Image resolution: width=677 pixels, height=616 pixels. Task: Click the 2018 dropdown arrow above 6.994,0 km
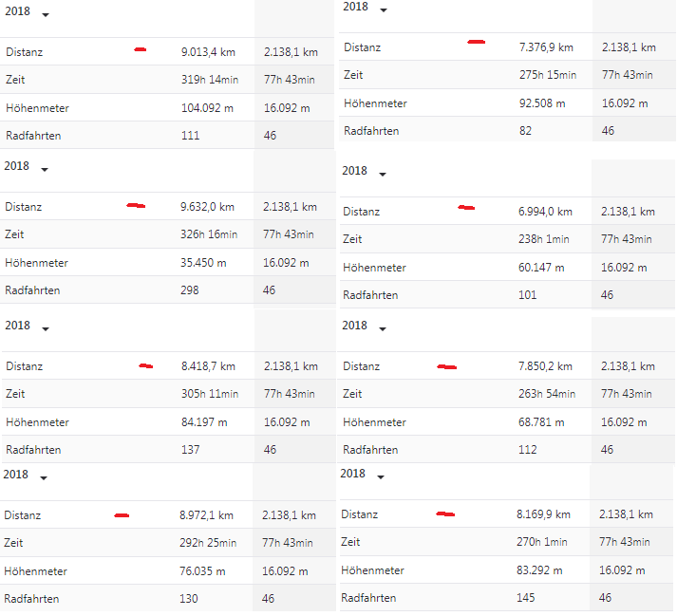point(383,175)
